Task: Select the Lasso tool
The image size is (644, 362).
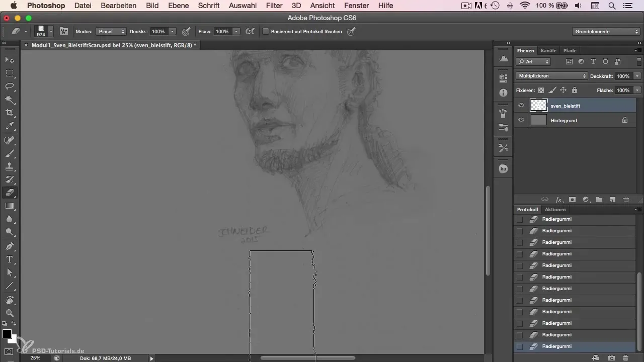Action: 10,86
